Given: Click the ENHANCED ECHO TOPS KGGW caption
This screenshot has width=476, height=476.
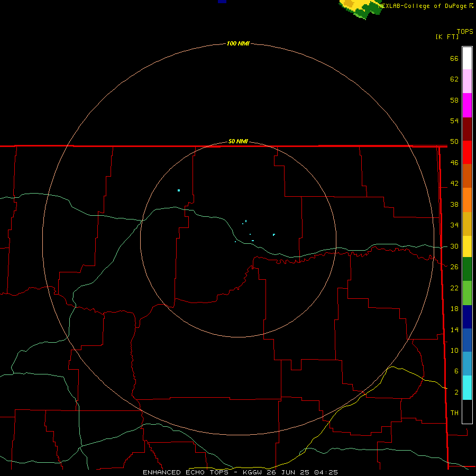Looking at the screenshot, I should (x=240, y=472).
